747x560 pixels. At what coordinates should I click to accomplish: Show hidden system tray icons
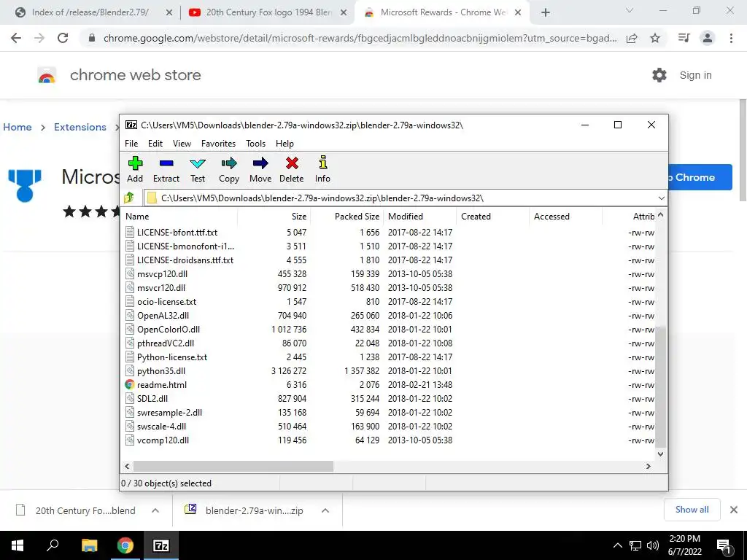617,545
